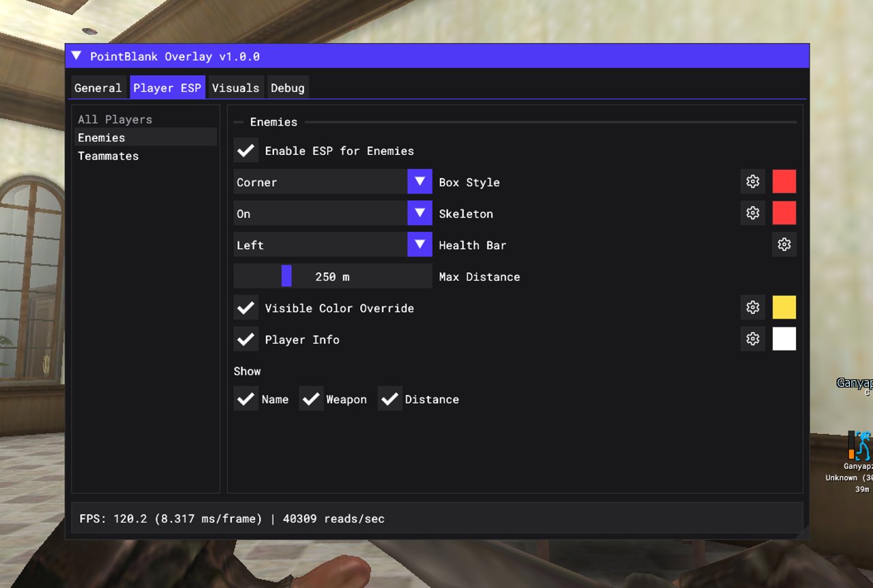
Task: Open the Skeleton gear settings
Action: pyautogui.click(x=753, y=213)
